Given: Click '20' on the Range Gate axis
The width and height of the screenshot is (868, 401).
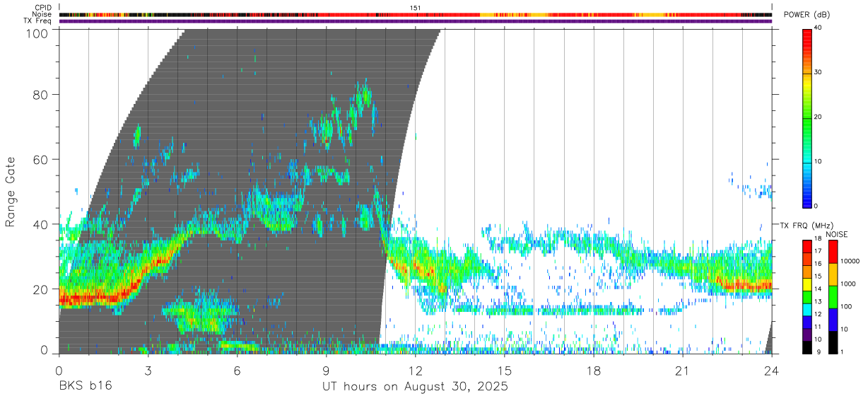Looking at the screenshot, I should [x=42, y=289].
